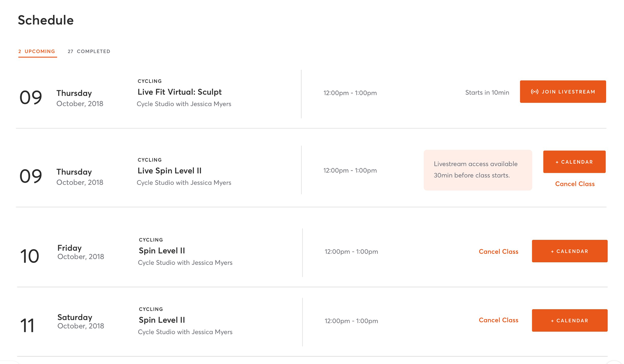Image resolution: width=624 pixels, height=364 pixels.
Task: Open Live Spin Level II class title
Action: [x=169, y=171]
